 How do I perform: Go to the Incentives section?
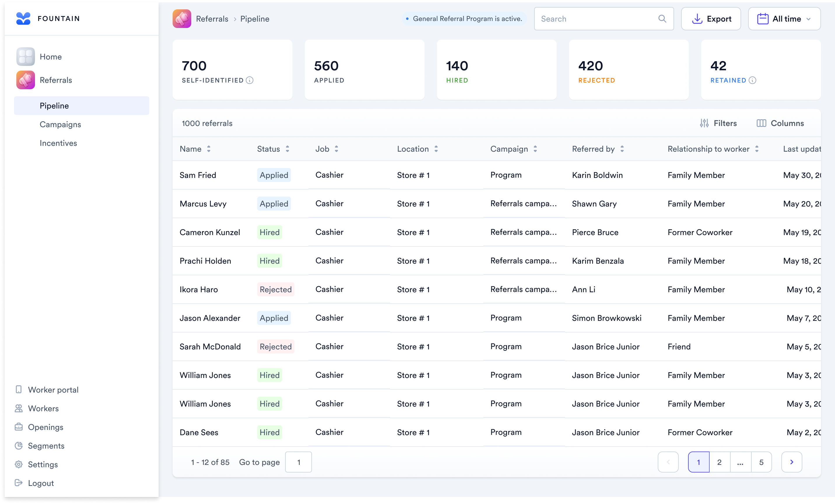(x=58, y=143)
